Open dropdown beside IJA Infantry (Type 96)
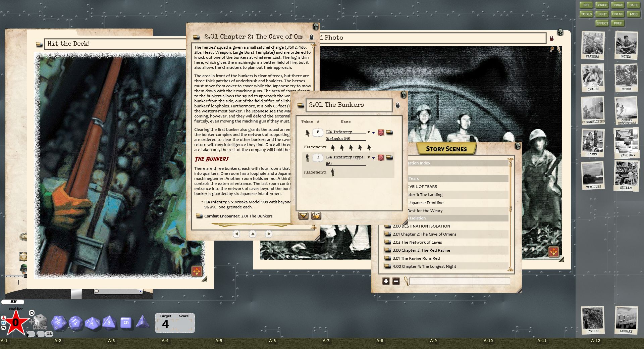644x349 pixels. click(373, 158)
